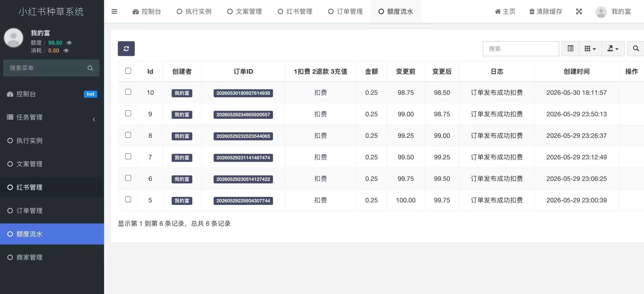Screen dimensions: 644x294
Task: Check the checkbox for row Id 10
Action: (x=128, y=92)
